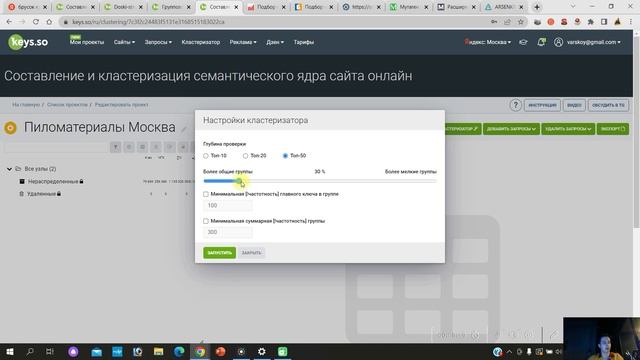Click the Chrome icon in taskbar

click(200, 351)
